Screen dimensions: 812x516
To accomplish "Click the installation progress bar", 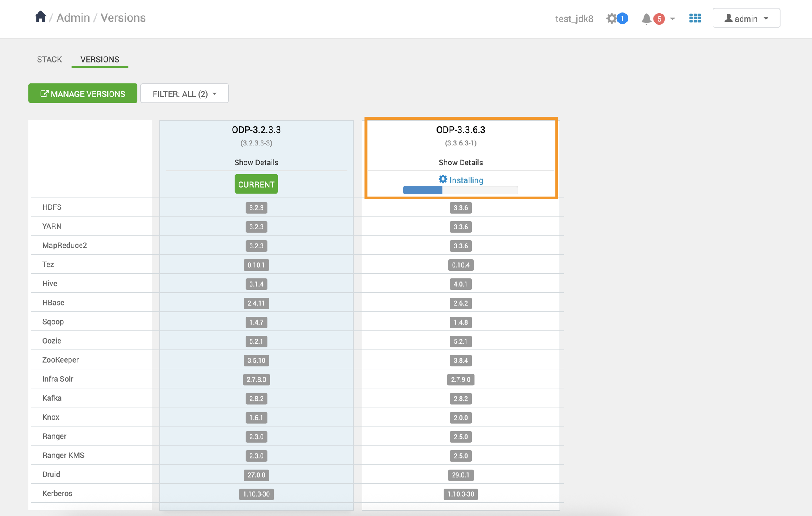I will [461, 190].
